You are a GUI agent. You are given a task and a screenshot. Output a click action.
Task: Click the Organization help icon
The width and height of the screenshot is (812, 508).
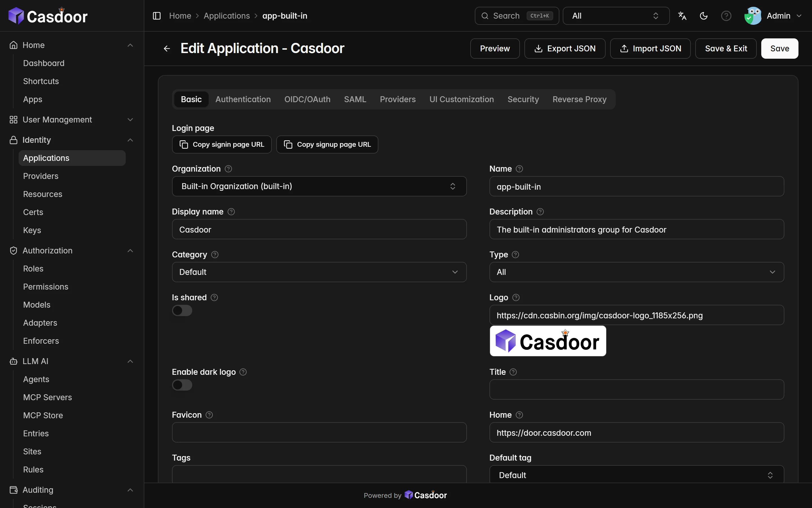[x=228, y=169]
